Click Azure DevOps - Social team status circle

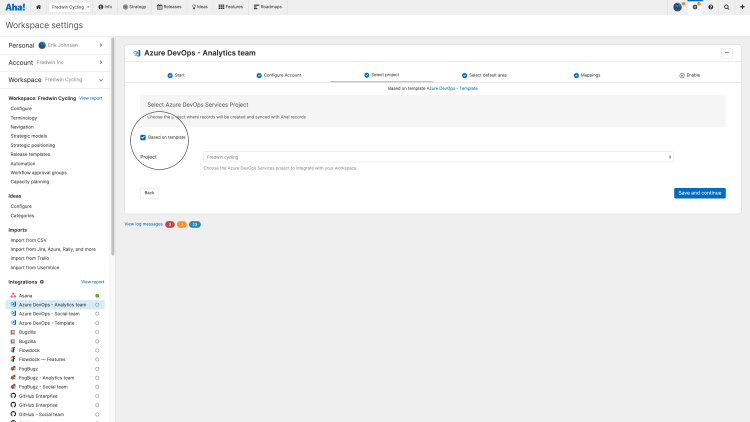tap(97, 314)
